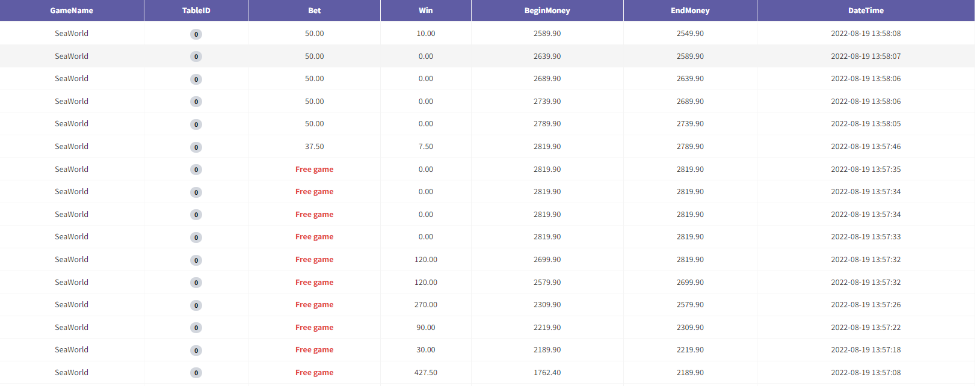Click the EndMoney column header
Viewport: 980px width, 386px height.
click(x=690, y=11)
